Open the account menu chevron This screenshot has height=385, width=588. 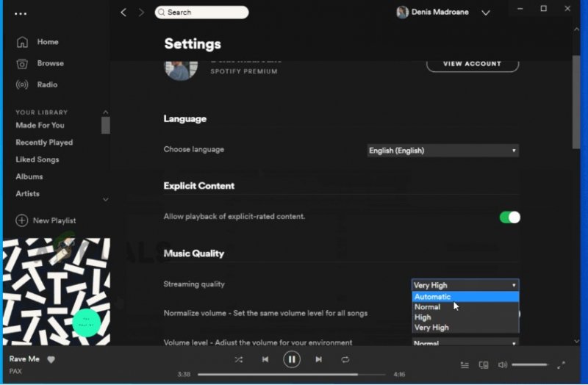pyautogui.click(x=486, y=12)
